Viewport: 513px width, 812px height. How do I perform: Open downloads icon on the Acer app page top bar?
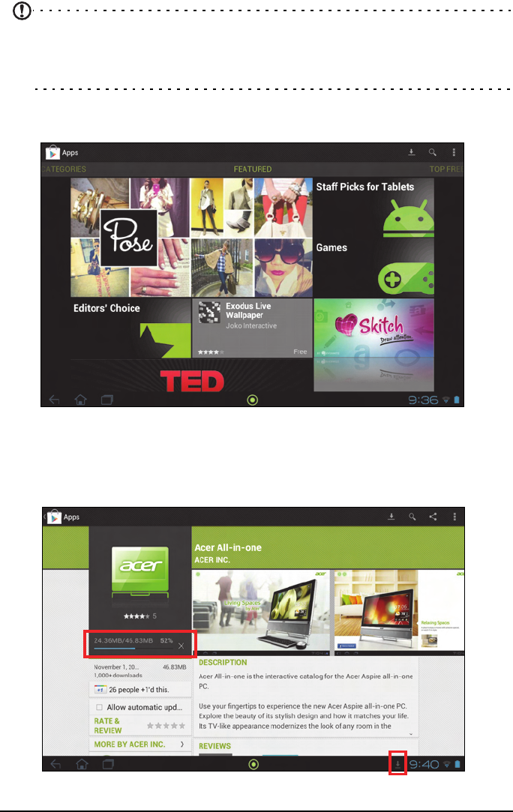coord(391,517)
